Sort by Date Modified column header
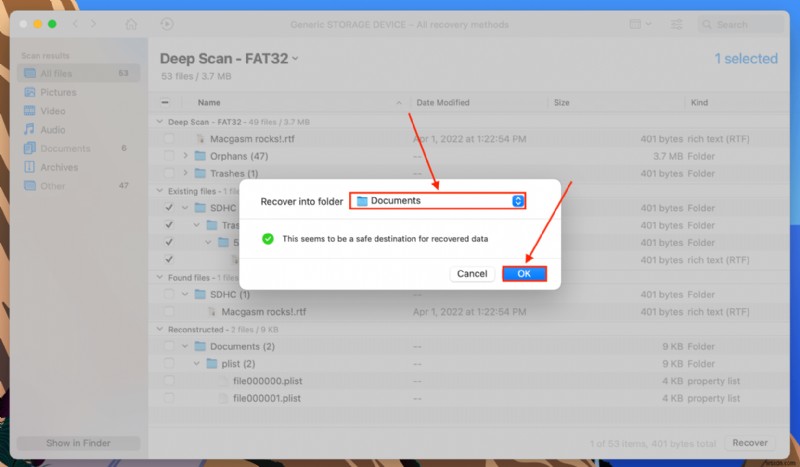Image resolution: width=800 pixels, height=467 pixels. click(x=443, y=103)
